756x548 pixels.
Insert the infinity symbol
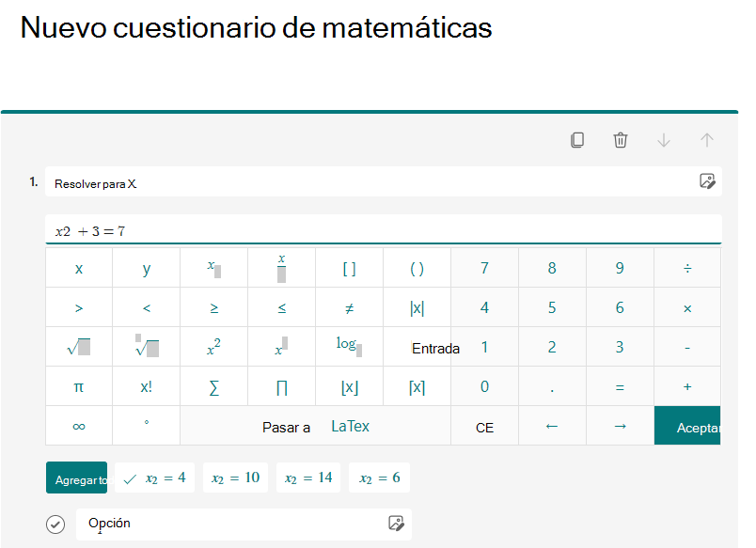click(x=79, y=426)
